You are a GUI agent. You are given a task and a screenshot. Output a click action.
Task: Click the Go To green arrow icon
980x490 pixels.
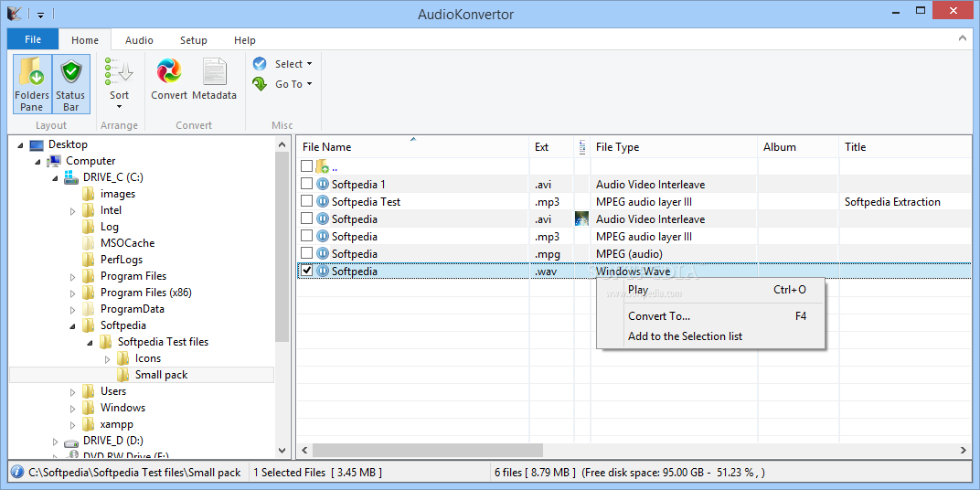click(260, 84)
